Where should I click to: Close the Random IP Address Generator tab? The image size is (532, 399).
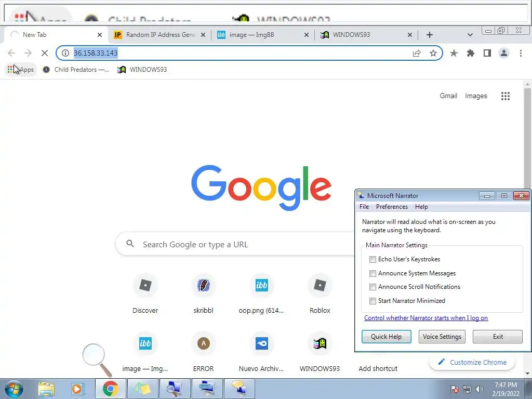pos(203,35)
